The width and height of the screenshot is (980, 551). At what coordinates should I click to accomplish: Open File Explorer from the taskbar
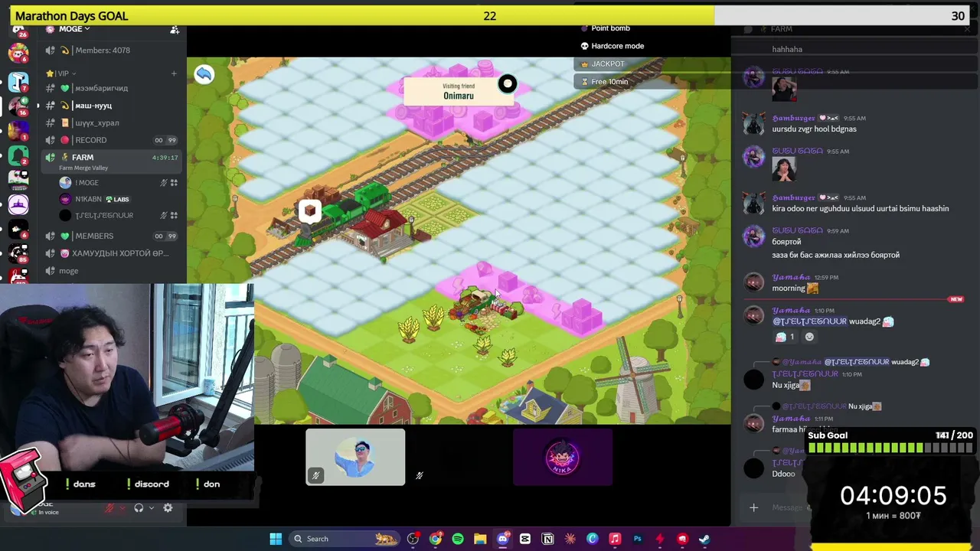point(480,539)
